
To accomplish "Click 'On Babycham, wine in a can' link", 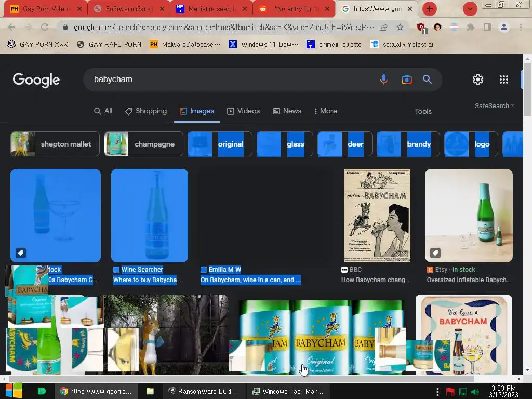I will pos(250,280).
